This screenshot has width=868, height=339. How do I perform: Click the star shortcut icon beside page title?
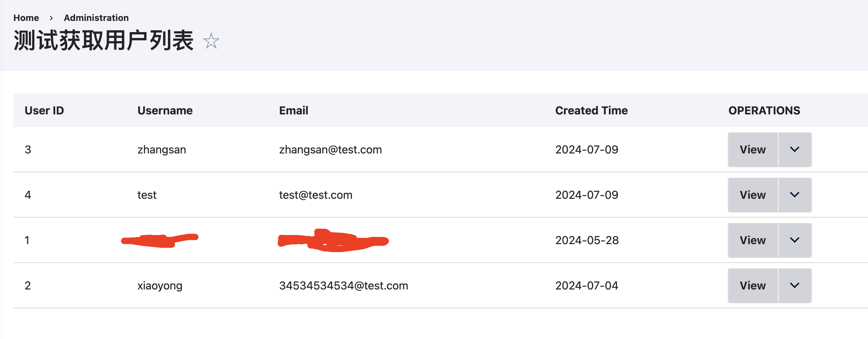[211, 41]
